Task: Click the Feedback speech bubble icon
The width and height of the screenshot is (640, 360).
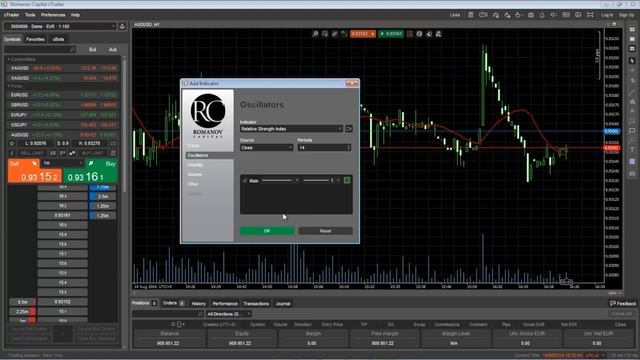Action: point(613,303)
